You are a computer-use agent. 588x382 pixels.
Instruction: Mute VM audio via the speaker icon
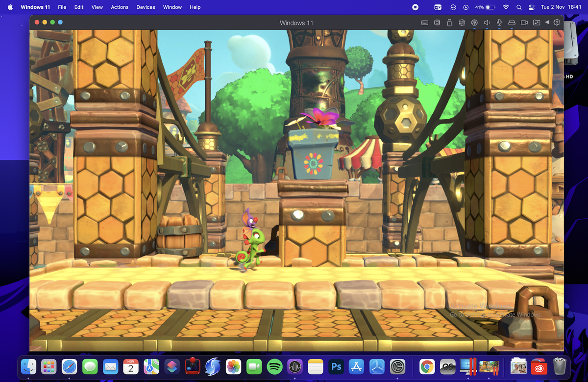[x=487, y=22]
